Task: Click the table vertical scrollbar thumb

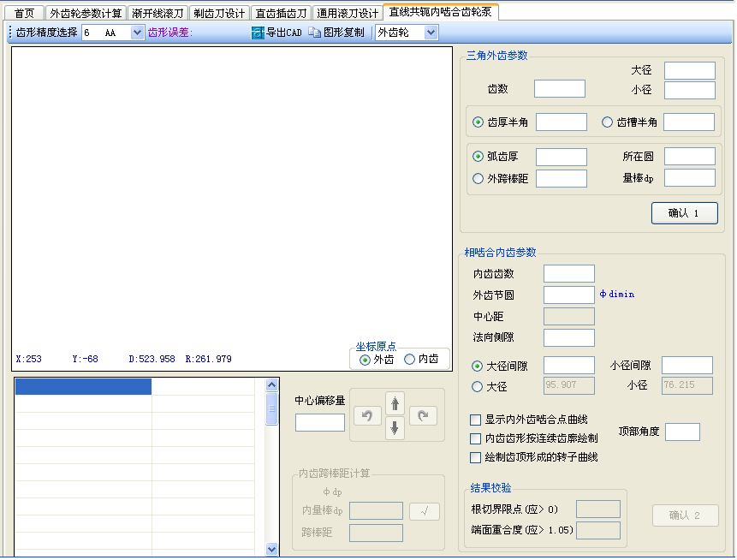Action: [x=272, y=408]
